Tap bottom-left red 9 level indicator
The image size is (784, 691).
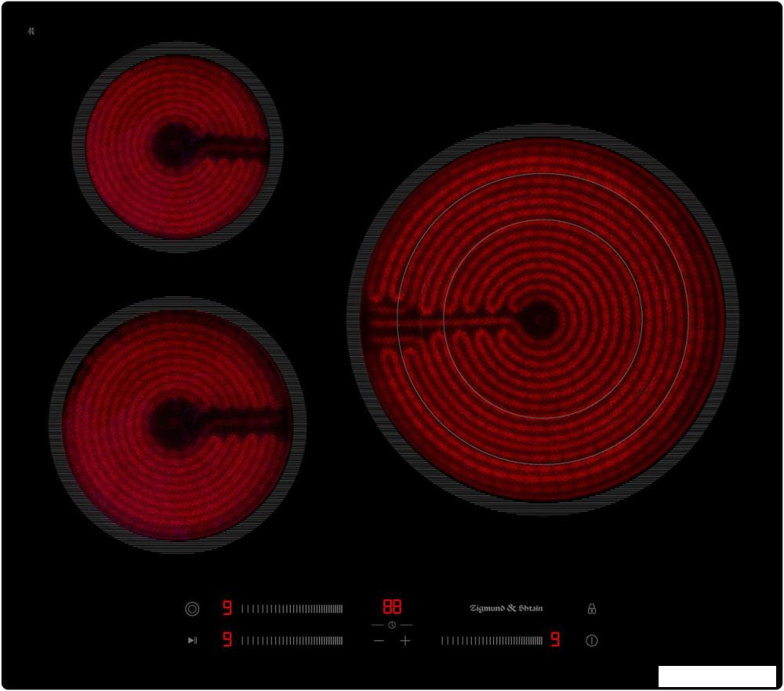pos(227,641)
